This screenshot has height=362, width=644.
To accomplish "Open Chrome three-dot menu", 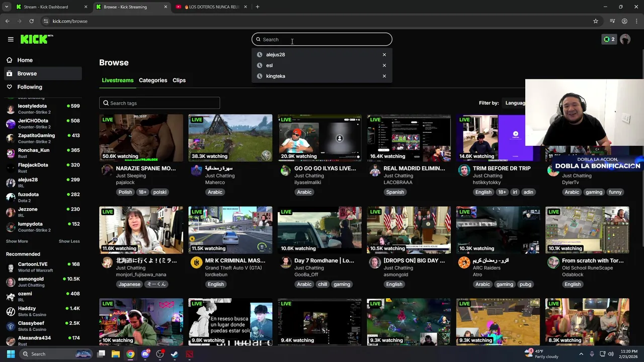I will tap(636, 21).
